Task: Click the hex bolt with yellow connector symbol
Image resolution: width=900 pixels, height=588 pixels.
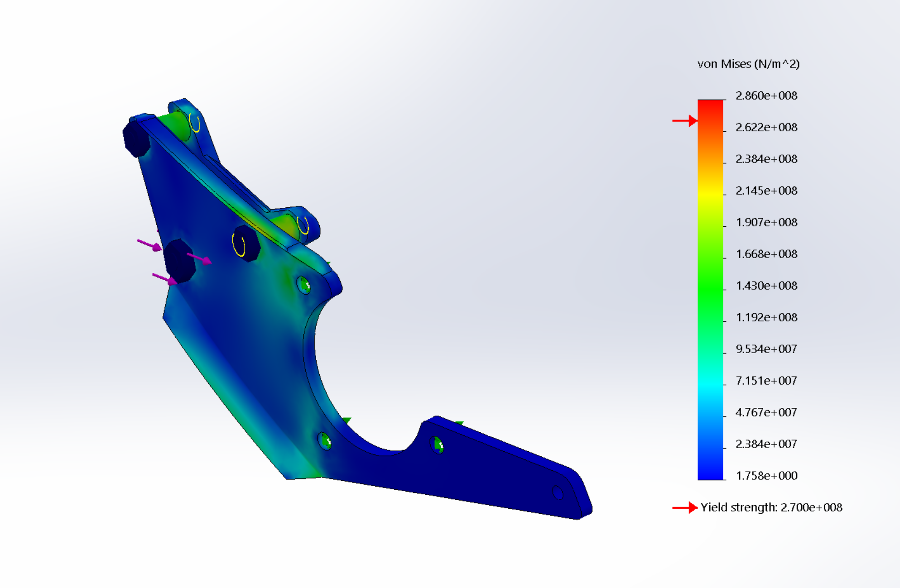Action: (x=245, y=244)
